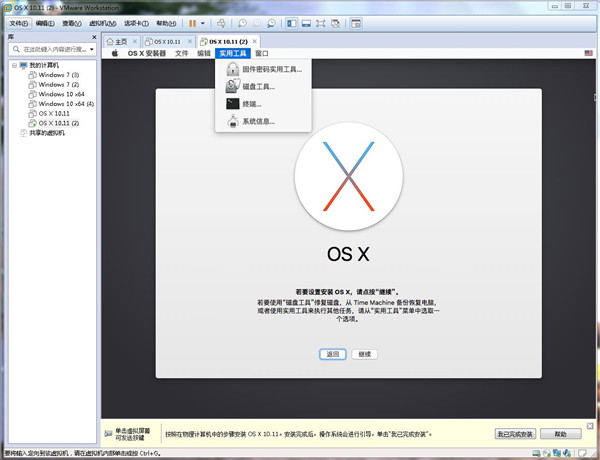Open the 编辑(E) menu in VMware
600x460 pixels.
45,24
